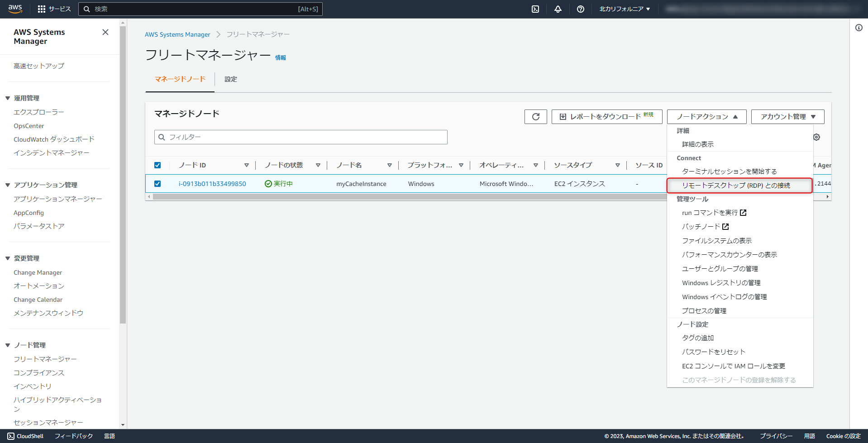Click the external link icon beside run コマンドを実行
The height and width of the screenshot is (443, 868).
[x=743, y=212]
